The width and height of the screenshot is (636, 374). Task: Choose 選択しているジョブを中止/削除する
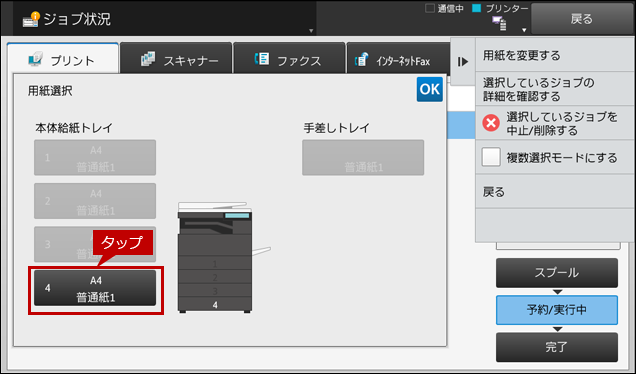coord(554,123)
